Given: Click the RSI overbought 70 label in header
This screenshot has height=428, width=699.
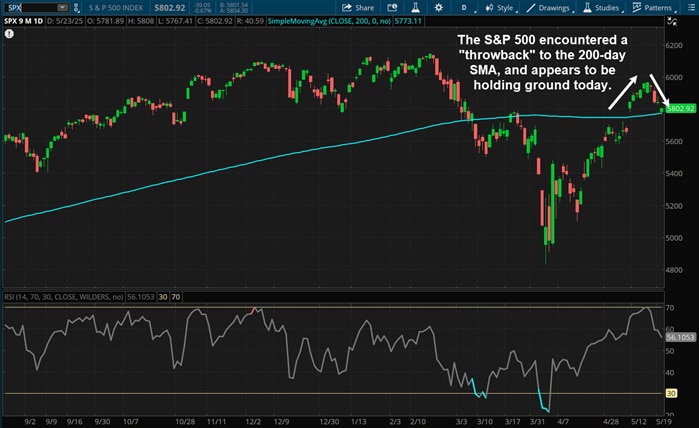Looking at the screenshot, I should (176, 297).
